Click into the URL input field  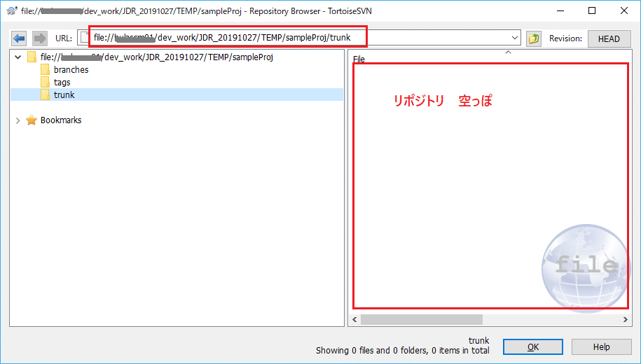[x=299, y=38]
